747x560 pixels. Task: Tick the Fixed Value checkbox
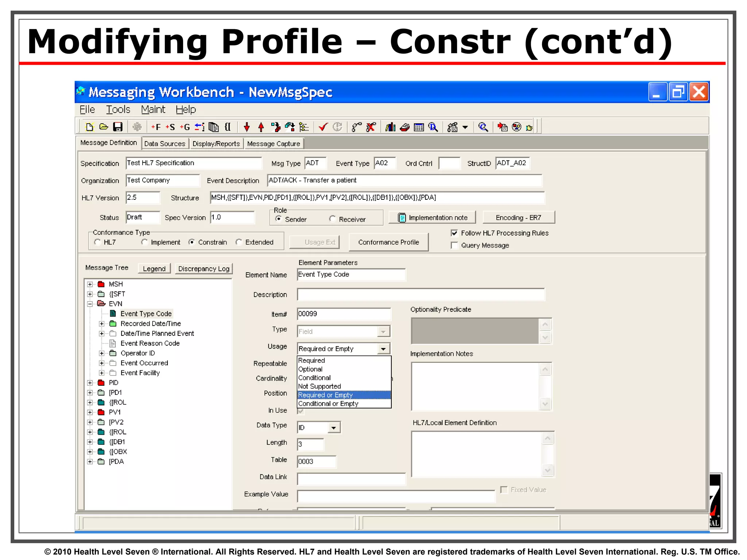[x=504, y=490]
